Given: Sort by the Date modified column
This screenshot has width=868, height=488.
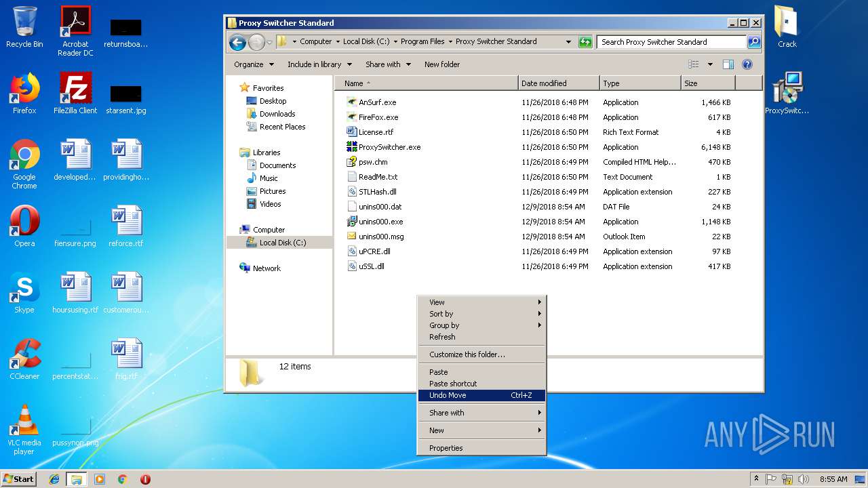Looking at the screenshot, I should coord(559,83).
